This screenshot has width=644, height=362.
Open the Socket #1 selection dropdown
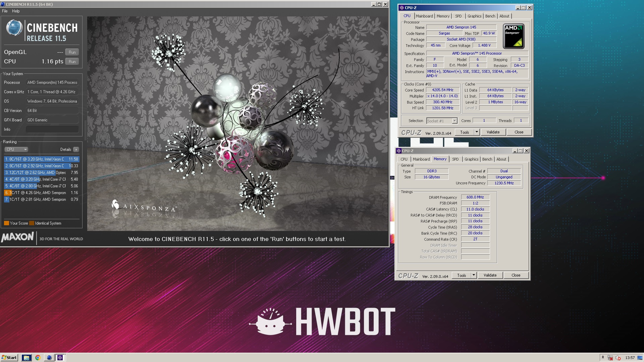click(442, 121)
